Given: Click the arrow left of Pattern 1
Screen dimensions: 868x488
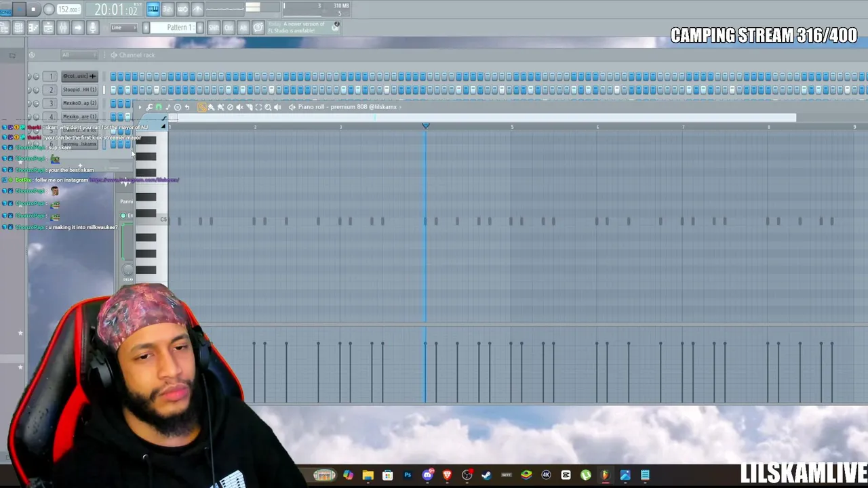Looking at the screenshot, I should (145, 28).
